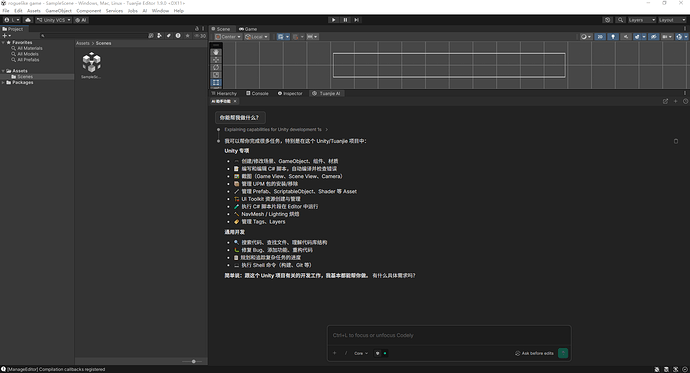Open the Layers dropdown
Image resolution: width=690 pixels, height=373 pixels.
pos(642,20)
